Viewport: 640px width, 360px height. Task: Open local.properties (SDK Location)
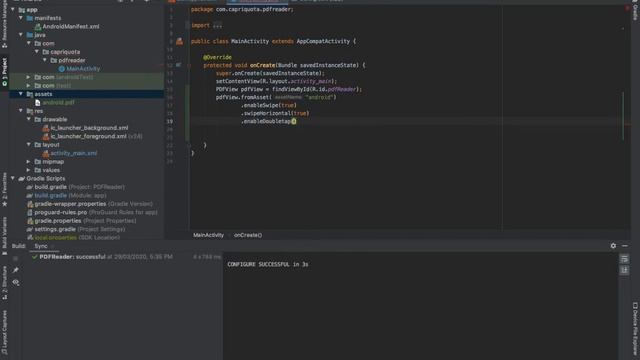pyautogui.click(x=73, y=238)
